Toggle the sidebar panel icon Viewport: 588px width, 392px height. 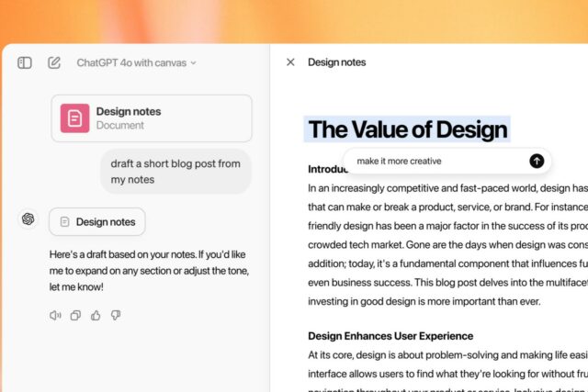click(x=25, y=62)
